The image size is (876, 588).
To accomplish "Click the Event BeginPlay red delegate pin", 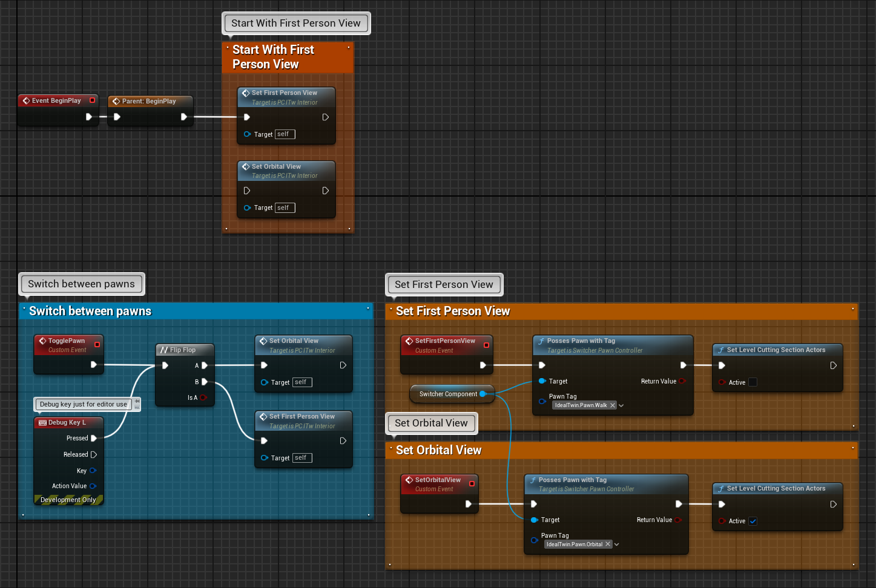I will [x=93, y=100].
